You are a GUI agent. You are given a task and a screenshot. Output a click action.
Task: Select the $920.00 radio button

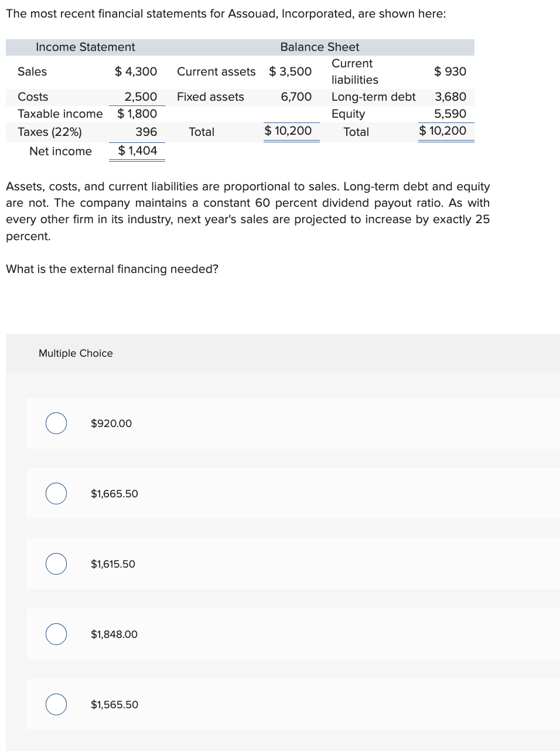(56, 423)
